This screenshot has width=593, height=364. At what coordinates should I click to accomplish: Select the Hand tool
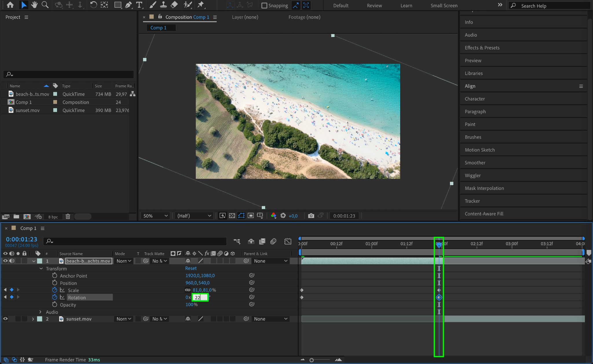[x=34, y=5]
